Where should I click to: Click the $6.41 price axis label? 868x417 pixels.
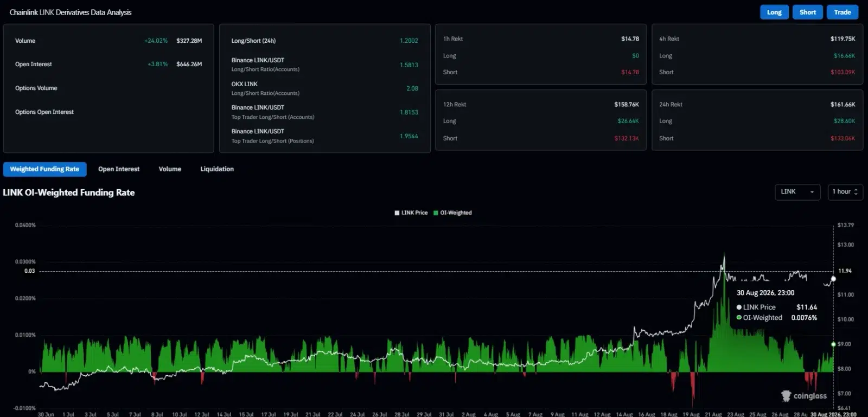tap(844, 408)
